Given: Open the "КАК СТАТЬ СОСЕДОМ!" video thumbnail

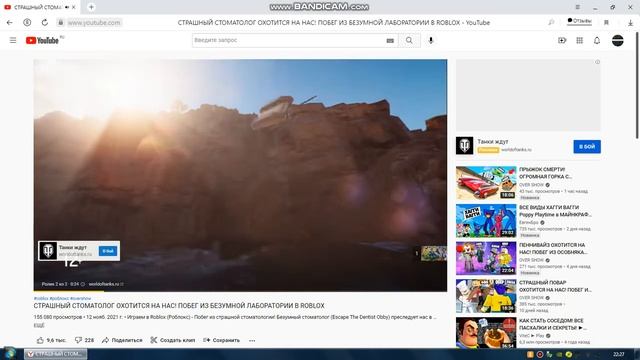Looking at the screenshot, I should tap(486, 333).
